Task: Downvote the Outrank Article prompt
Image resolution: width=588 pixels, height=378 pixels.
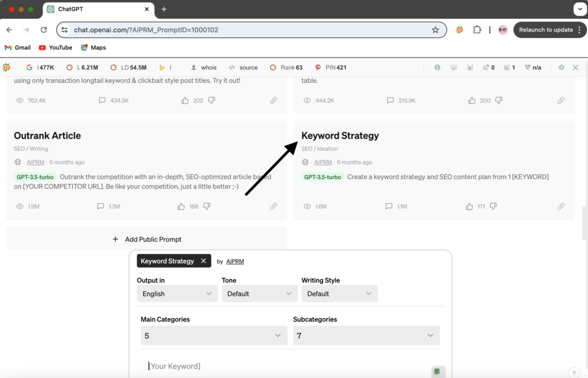Action: point(207,206)
